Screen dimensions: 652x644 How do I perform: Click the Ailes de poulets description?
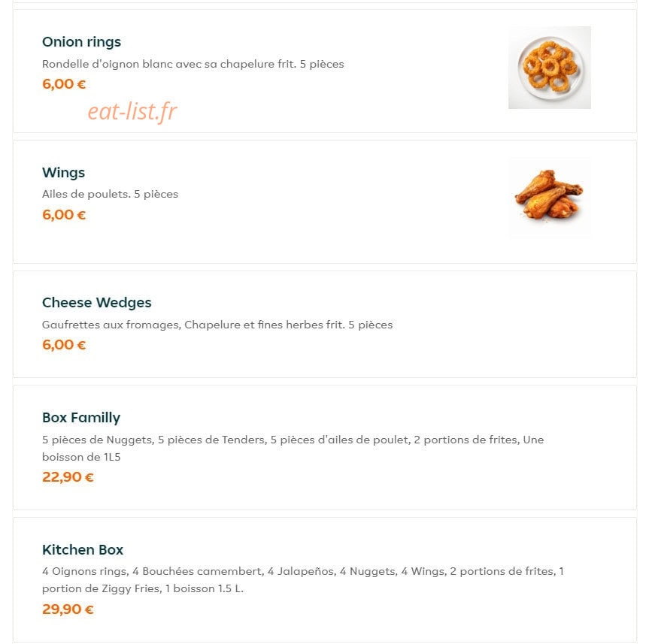pyautogui.click(x=111, y=194)
